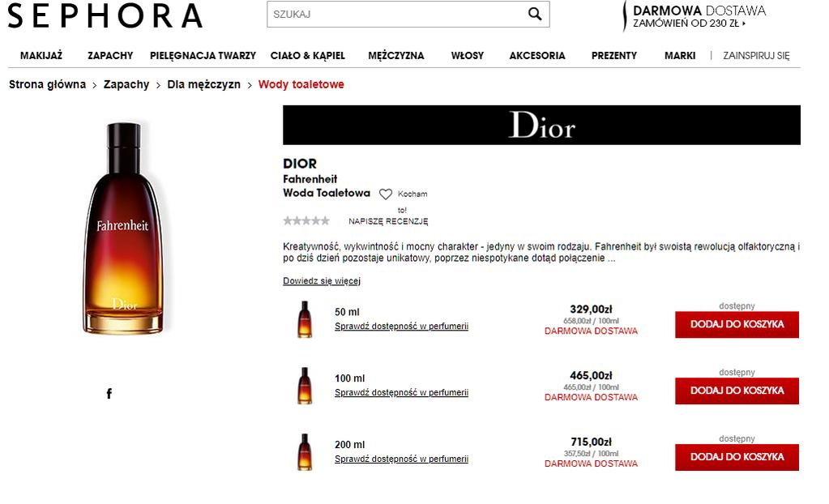829x504 pixels.
Task: Add the 50 ml size to the basket
Action: pos(737,324)
